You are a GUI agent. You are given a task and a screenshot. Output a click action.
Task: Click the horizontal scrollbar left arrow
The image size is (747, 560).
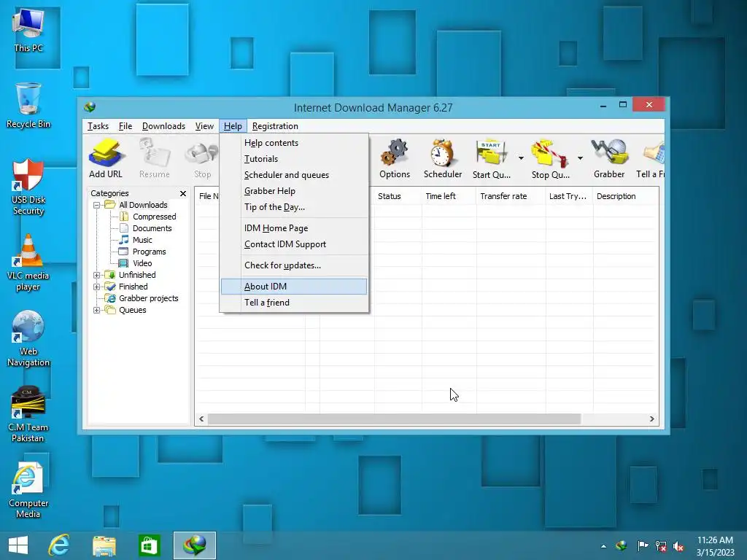click(201, 419)
